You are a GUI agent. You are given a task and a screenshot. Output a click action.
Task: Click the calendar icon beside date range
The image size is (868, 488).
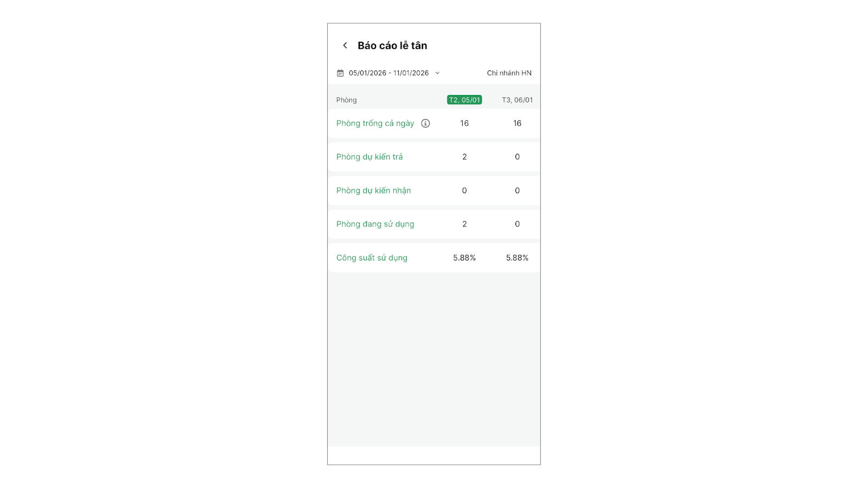click(x=340, y=73)
